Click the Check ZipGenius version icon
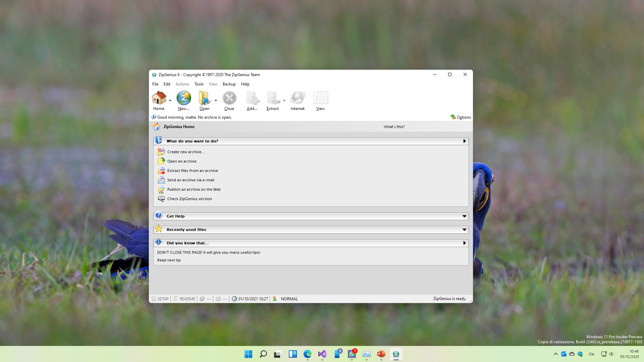The image size is (644, 362). click(161, 199)
